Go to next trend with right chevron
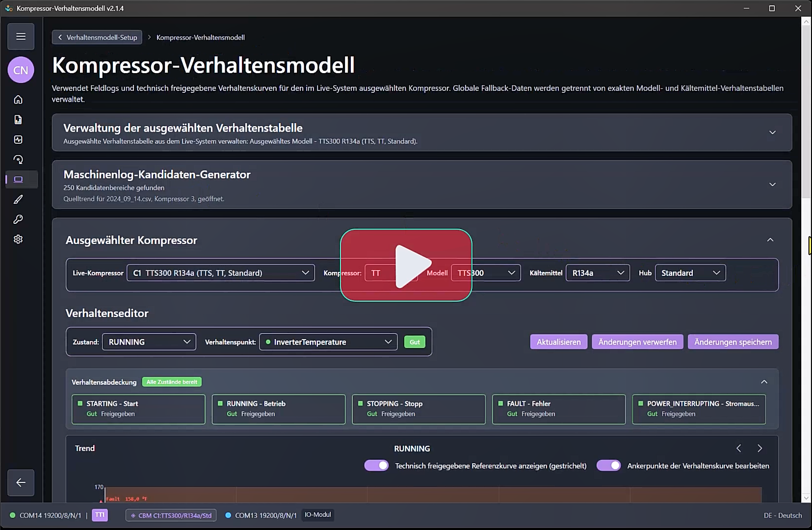The image size is (812, 530). [x=760, y=448]
